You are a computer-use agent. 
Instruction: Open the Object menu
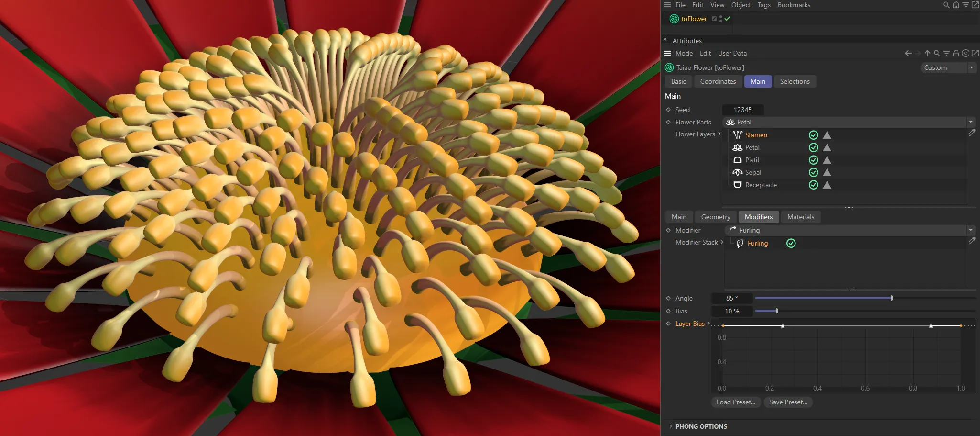(x=740, y=5)
